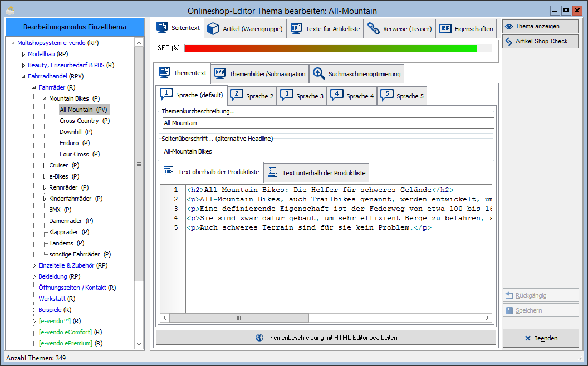
Task: Click speech bubble icon number 1
Action: point(166,94)
